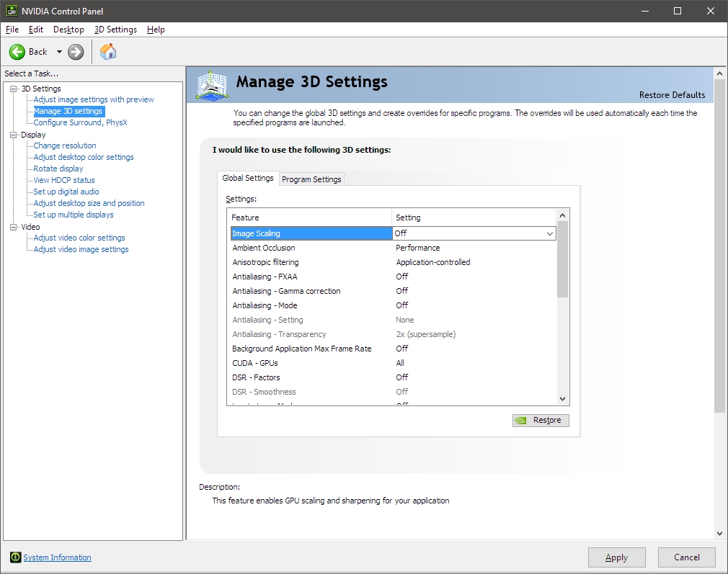Screen dimensions: 728x574
Task: Select Adjust image settings with preview
Action: point(93,100)
